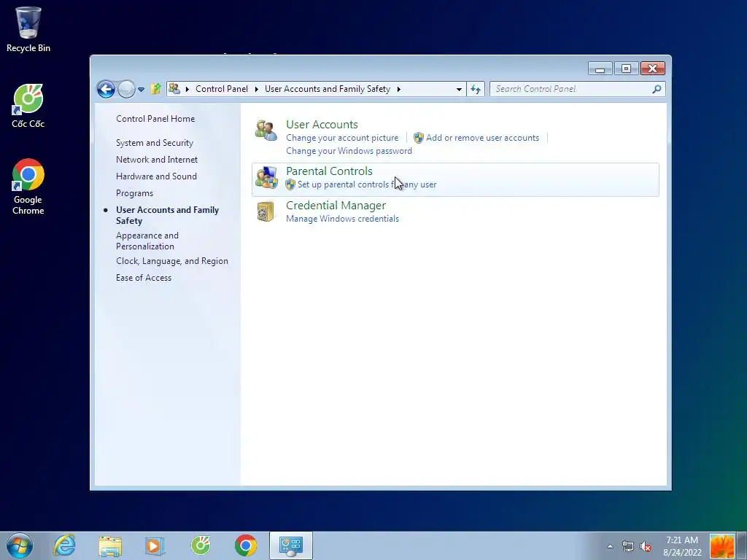
Task: Click Change your account picture
Action: [x=342, y=138]
